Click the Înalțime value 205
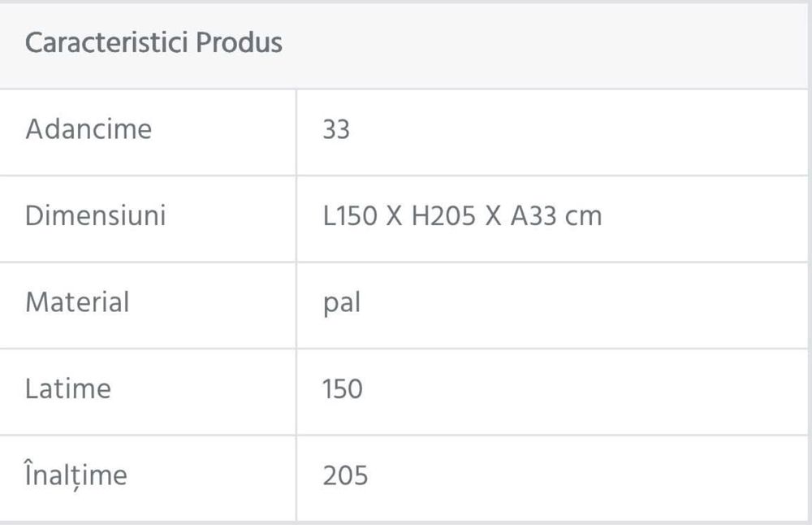Image resolution: width=812 pixels, height=525 pixels. pos(345,475)
